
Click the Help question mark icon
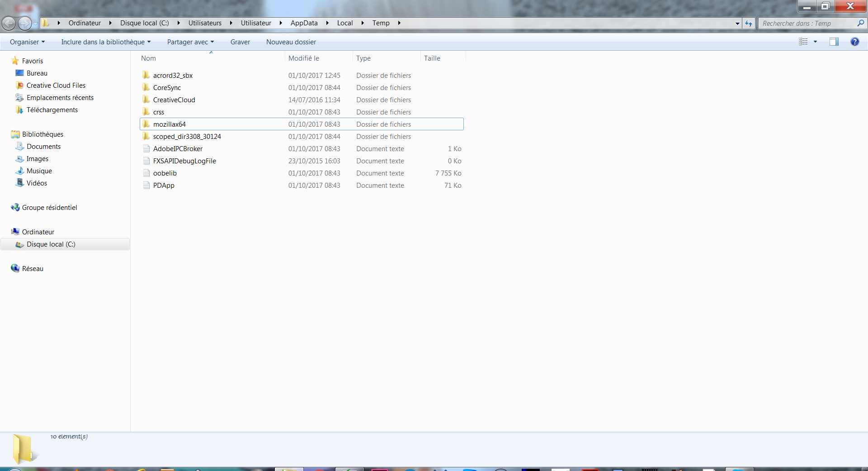pyautogui.click(x=854, y=42)
